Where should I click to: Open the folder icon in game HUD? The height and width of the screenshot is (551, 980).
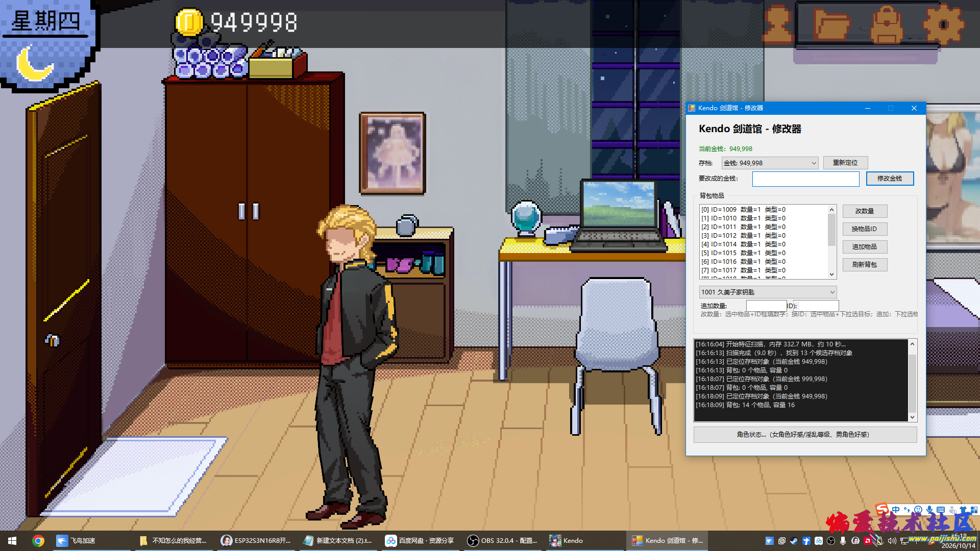(x=832, y=24)
